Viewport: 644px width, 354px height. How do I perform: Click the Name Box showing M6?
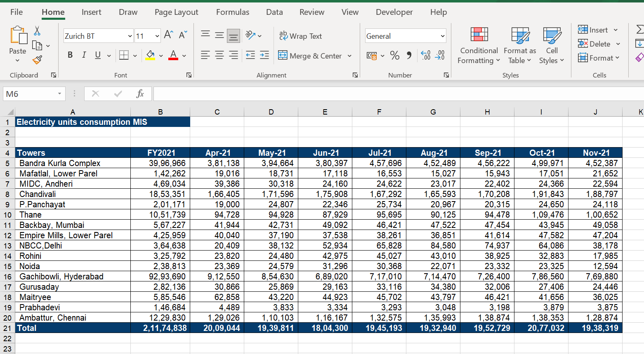pos(30,94)
